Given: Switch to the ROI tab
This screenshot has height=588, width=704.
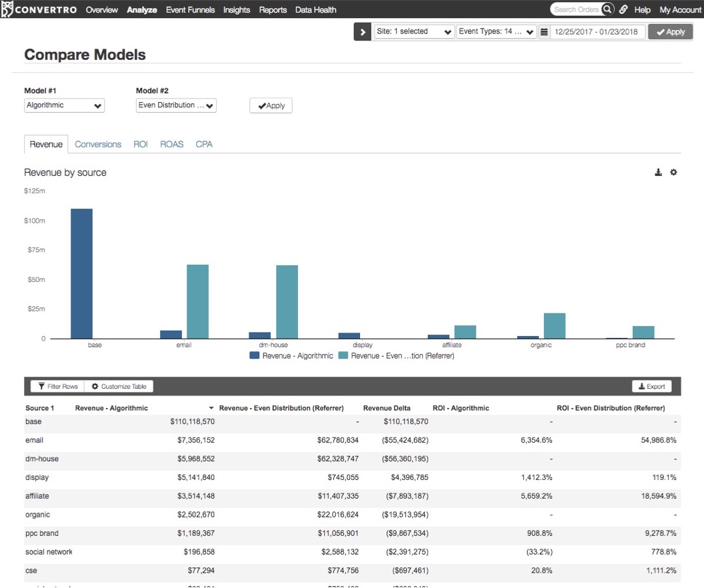Looking at the screenshot, I should tap(141, 144).
